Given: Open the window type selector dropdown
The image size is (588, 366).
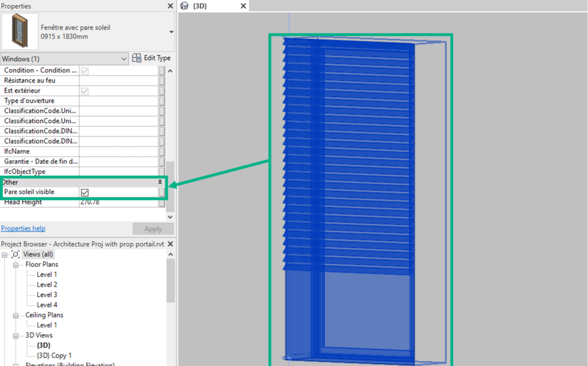Looking at the screenshot, I should (x=171, y=32).
